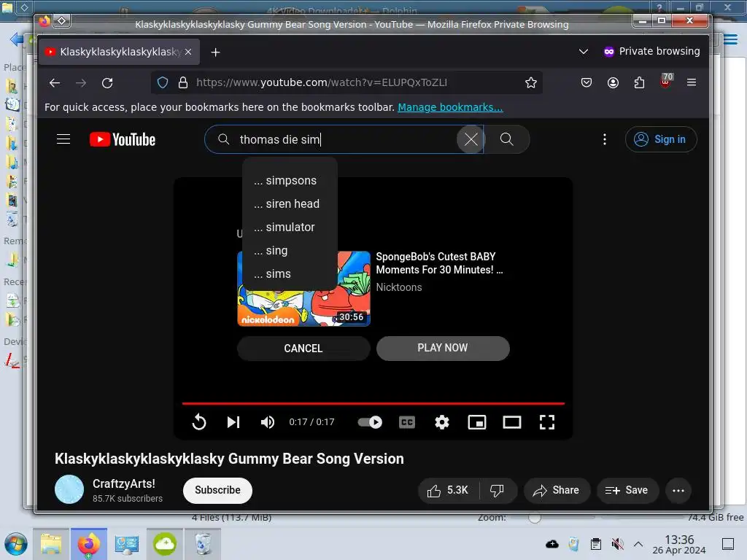This screenshot has height=560, width=747.
Task: Switch to theater mode
Action: point(512,422)
